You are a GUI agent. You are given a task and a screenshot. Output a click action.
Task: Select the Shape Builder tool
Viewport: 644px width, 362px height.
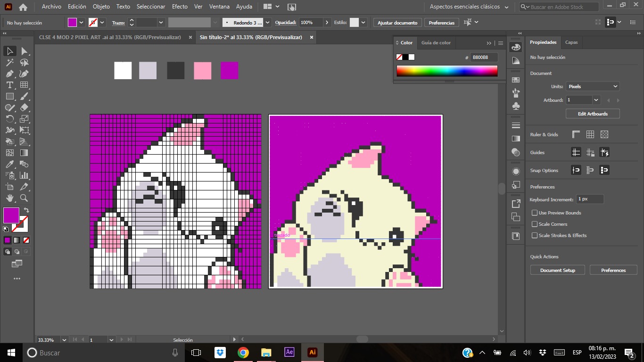coord(9,141)
